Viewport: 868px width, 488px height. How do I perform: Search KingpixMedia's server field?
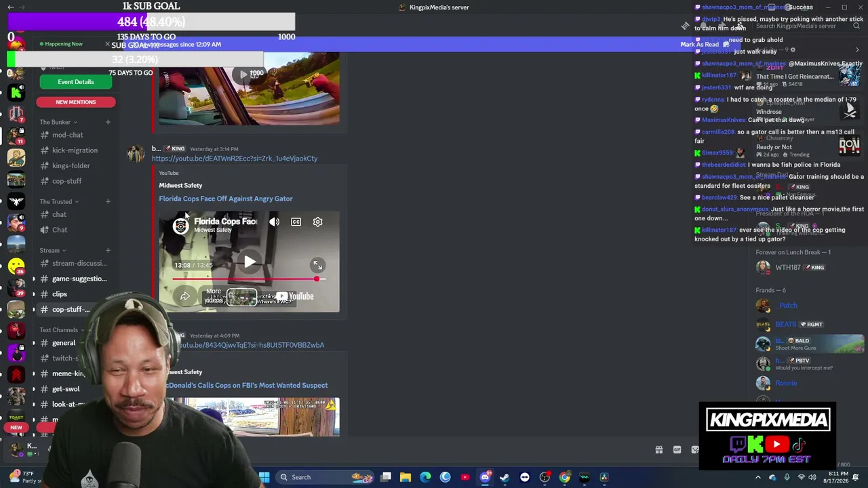pos(807,26)
